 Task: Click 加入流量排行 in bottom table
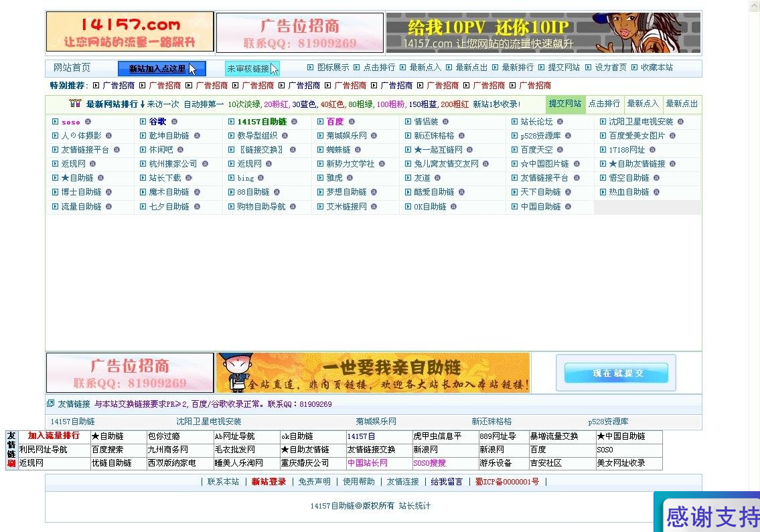[x=54, y=436]
